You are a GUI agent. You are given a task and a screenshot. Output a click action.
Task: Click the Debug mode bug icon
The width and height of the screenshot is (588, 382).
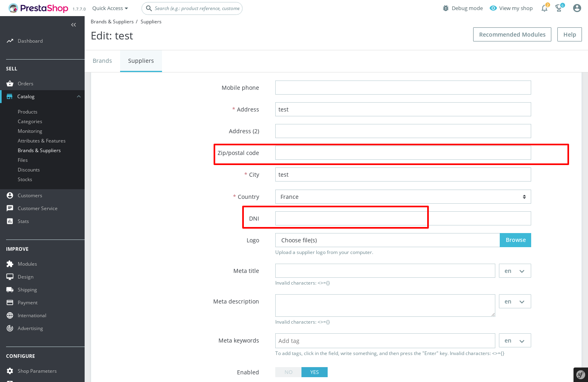pos(446,8)
